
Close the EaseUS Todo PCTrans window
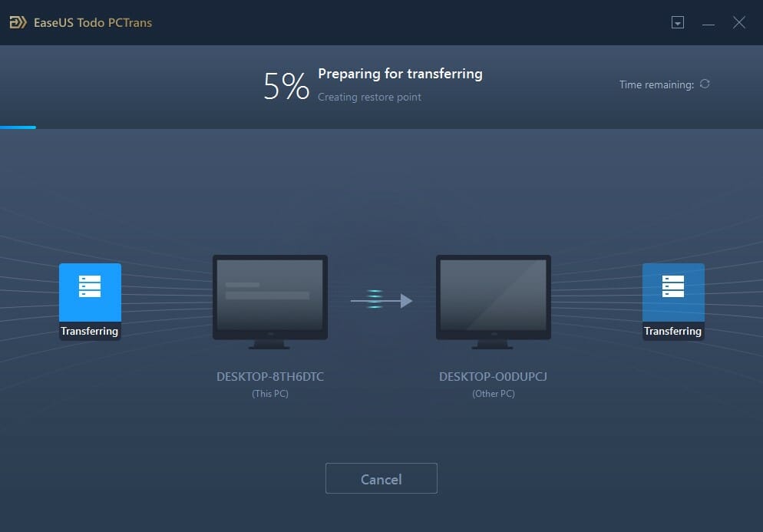[739, 22]
